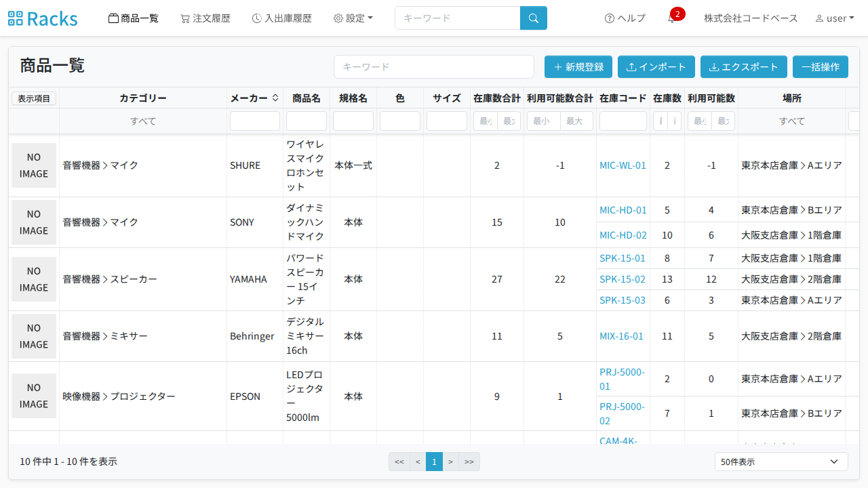The width and height of the screenshot is (868, 488).
Task: Open the 50件表示 page size dropdown
Action: (x=781, y=462)
